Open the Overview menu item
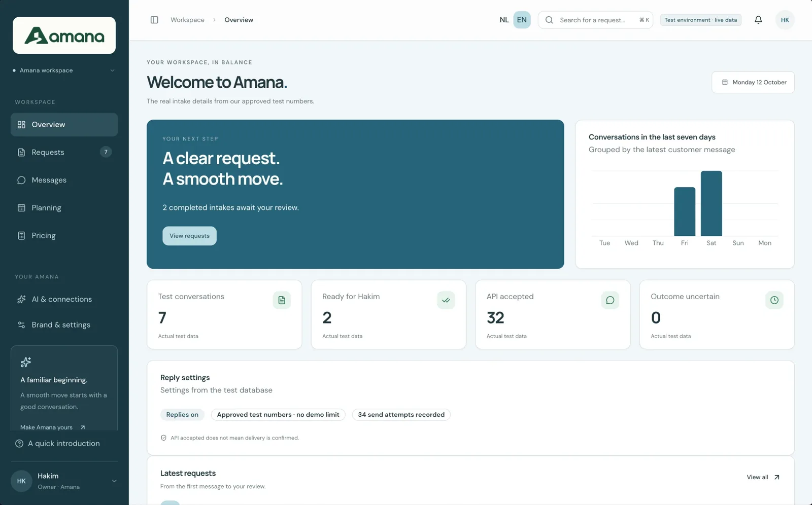 pyautogui.click(x=64, y=125)
